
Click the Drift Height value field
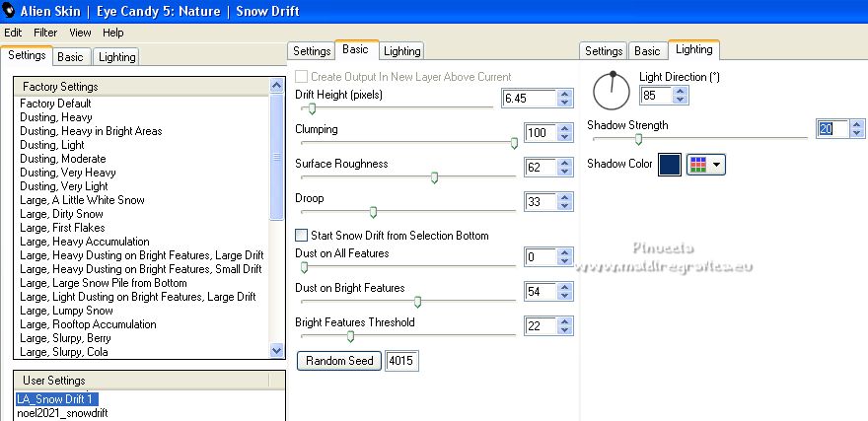tap(529, 98)
